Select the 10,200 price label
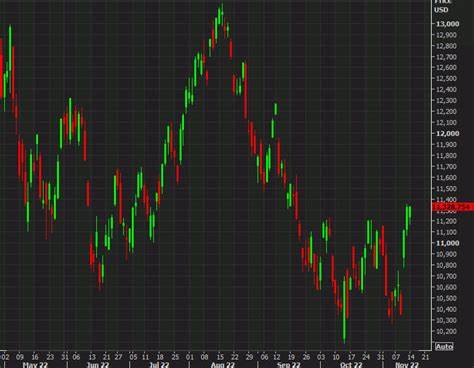474x368 pixels. click(x=446, y=331)
